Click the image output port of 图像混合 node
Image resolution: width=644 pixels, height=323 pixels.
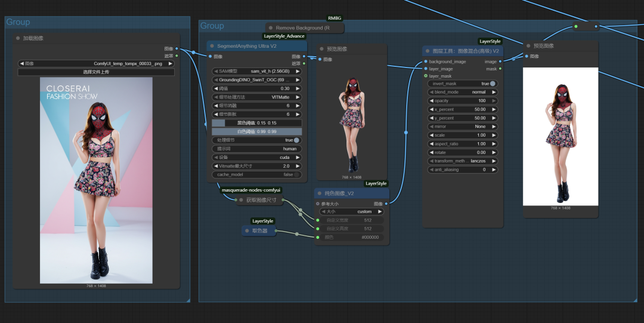[500, 61]
